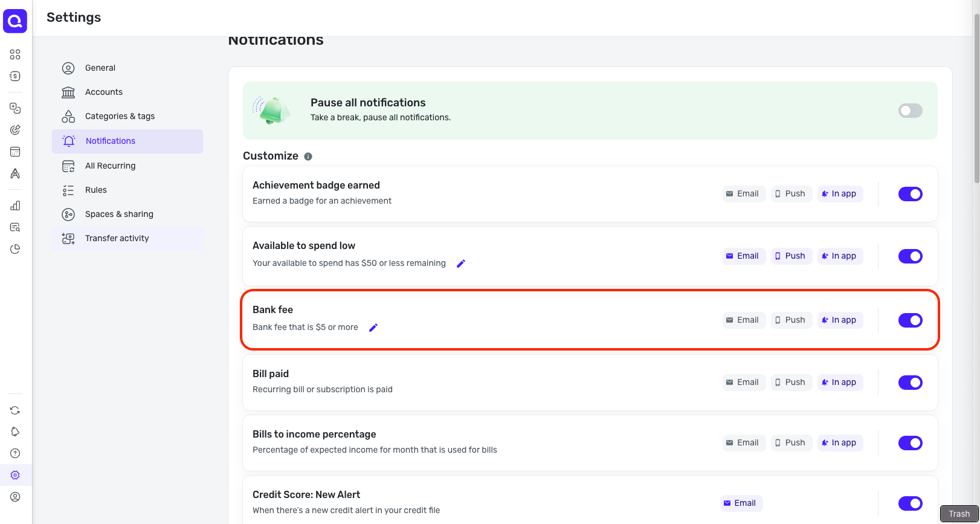
Task: Click the info icon beside Customize
Action: pos(308,157)
